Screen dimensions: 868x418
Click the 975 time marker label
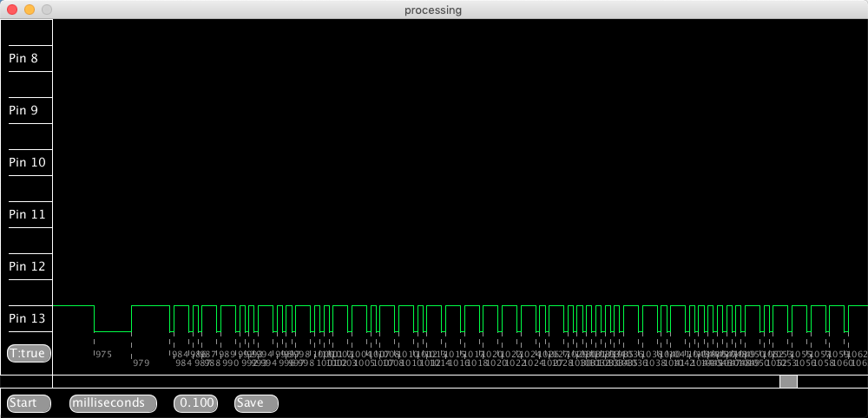(x=103, y=355)
